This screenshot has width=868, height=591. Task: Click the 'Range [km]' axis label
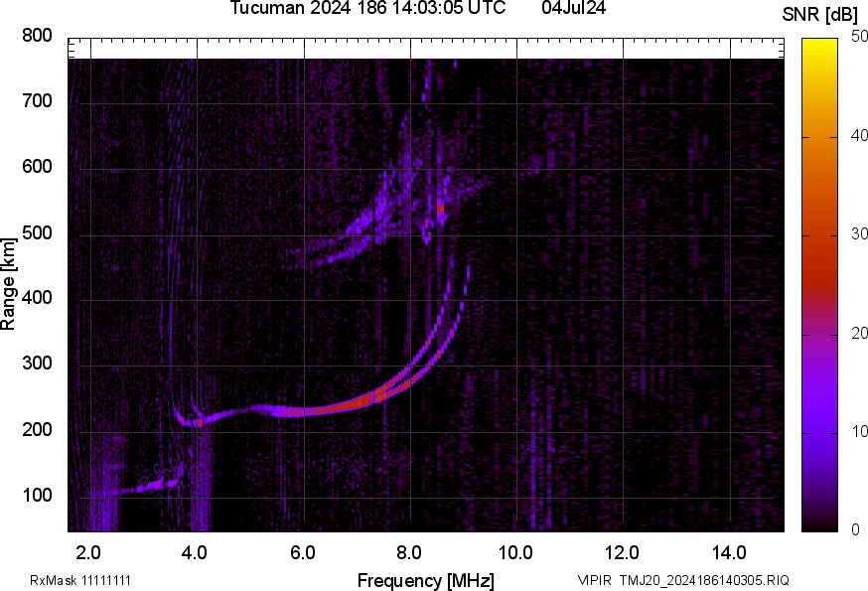8,284
